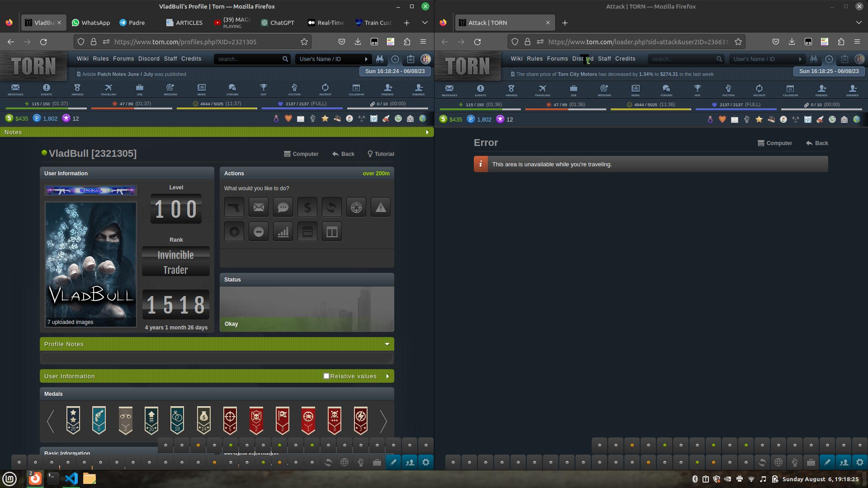
Task: Open Enemies icon in the Attack window
Action: (852, 90)
